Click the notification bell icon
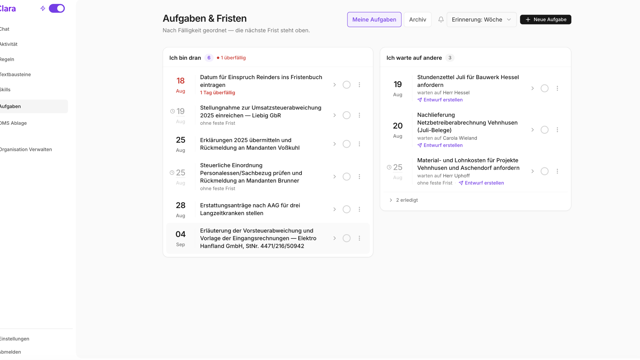 pyautogui.click(x=441, y=19)
